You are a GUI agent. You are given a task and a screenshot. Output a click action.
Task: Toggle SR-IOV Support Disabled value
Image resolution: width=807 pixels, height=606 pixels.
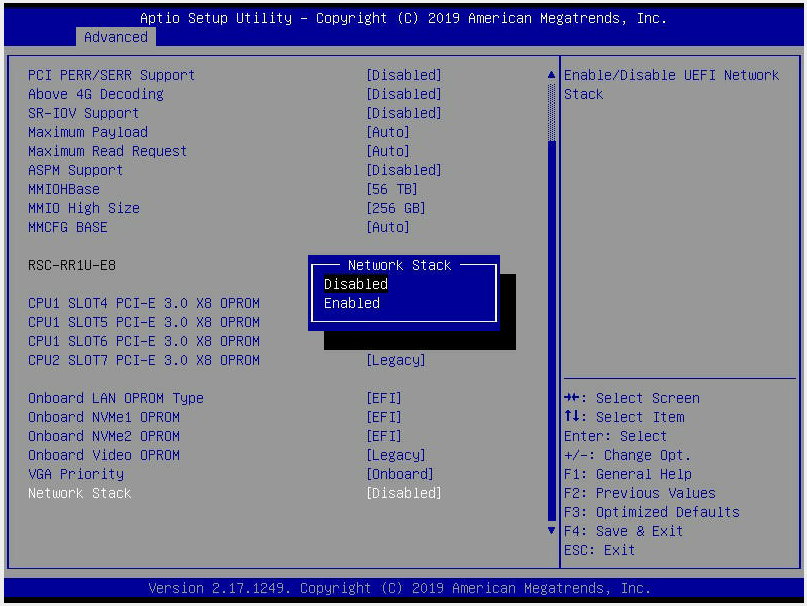404,113
